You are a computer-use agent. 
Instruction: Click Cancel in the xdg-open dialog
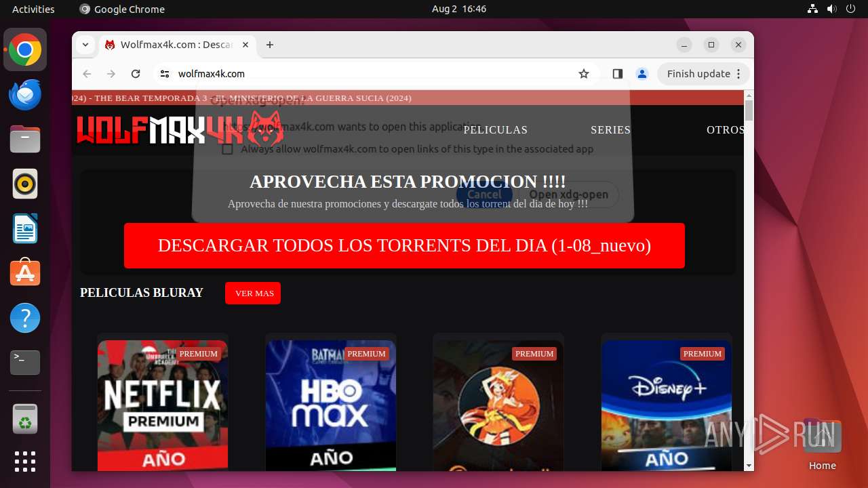484,195
